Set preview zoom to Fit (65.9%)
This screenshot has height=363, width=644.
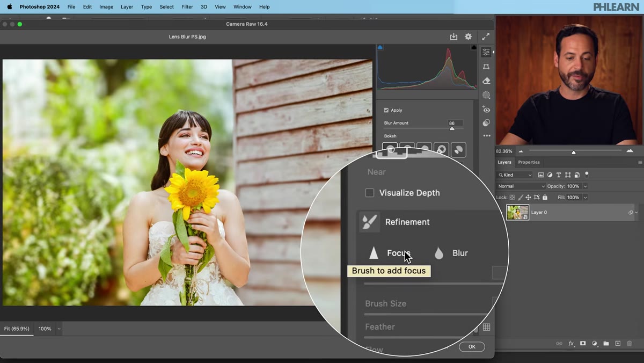17,329
